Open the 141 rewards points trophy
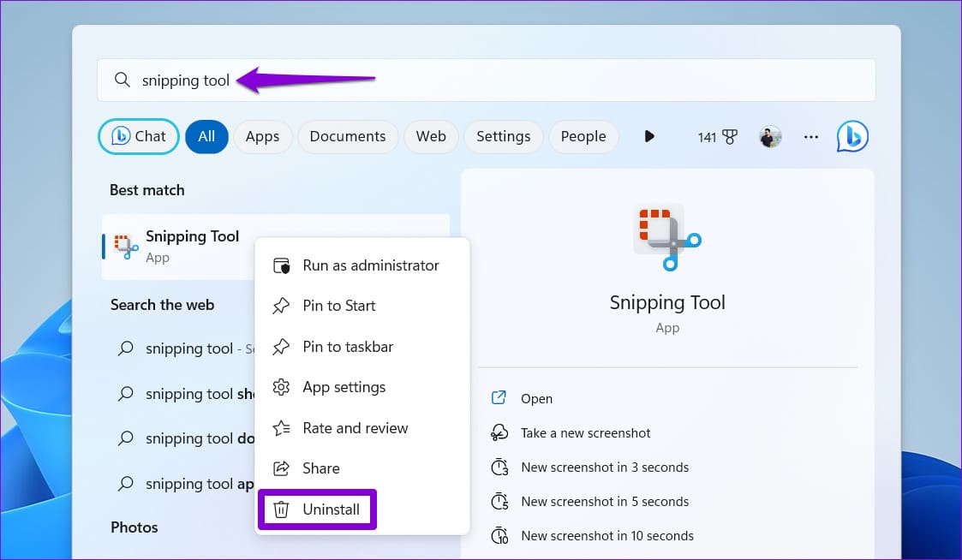 tap(717, 137)
